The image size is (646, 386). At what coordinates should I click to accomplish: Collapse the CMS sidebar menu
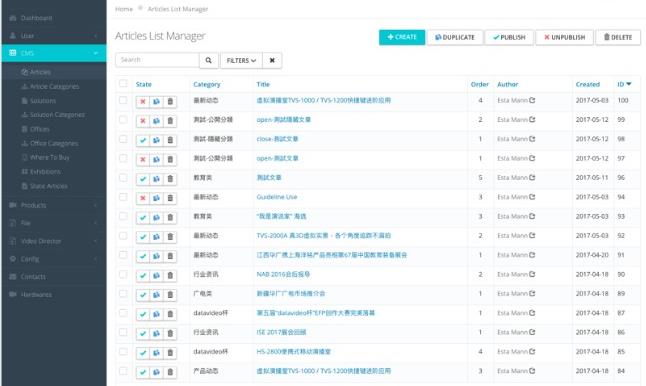54,53
